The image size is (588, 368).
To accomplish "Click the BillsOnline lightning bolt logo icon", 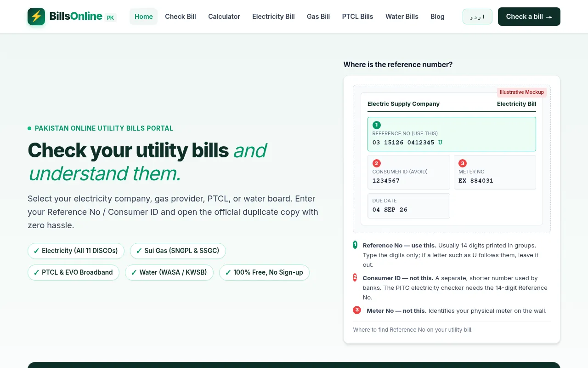I will click(36, 17).
